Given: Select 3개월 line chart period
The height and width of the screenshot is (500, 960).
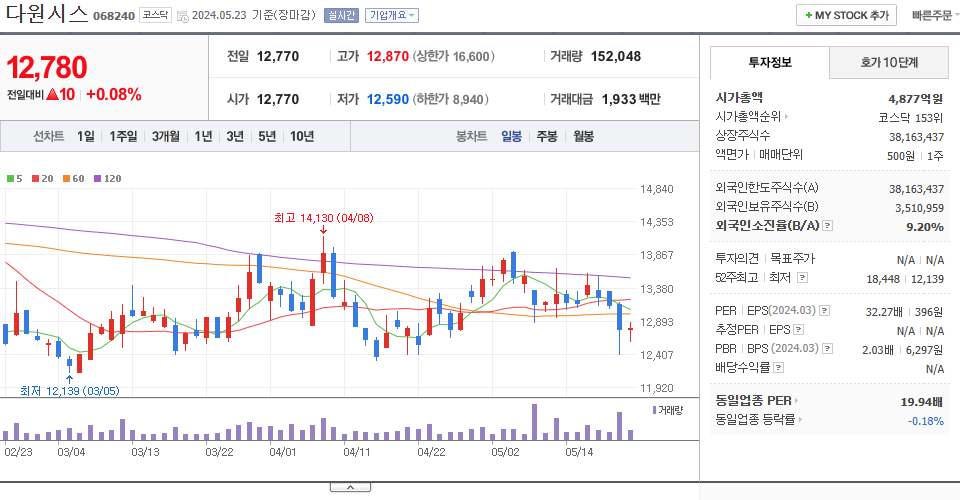Looking at the screenshot, I should click(165, 136).
